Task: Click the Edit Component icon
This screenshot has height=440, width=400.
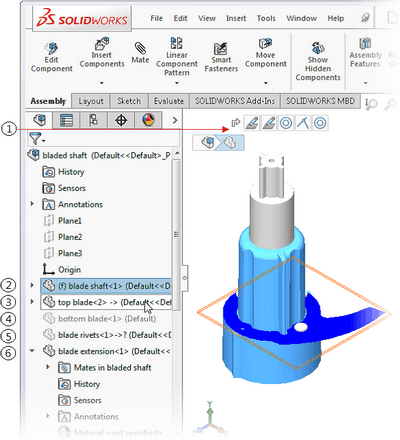Action: (51, 49)
